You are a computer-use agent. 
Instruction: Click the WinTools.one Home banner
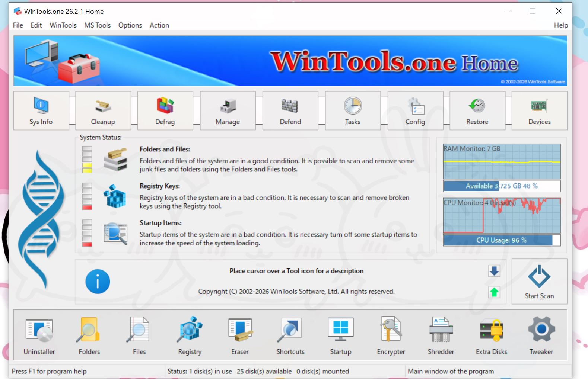point(290,61)
